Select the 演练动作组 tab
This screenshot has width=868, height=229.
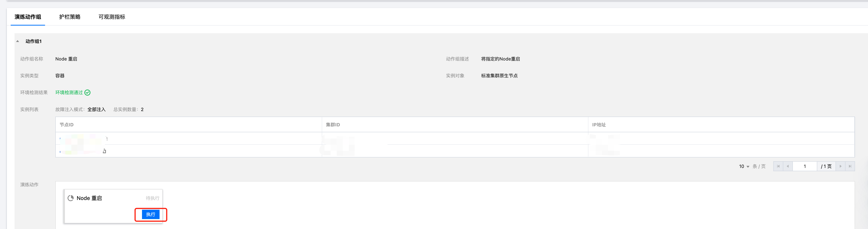pos(28,17)
